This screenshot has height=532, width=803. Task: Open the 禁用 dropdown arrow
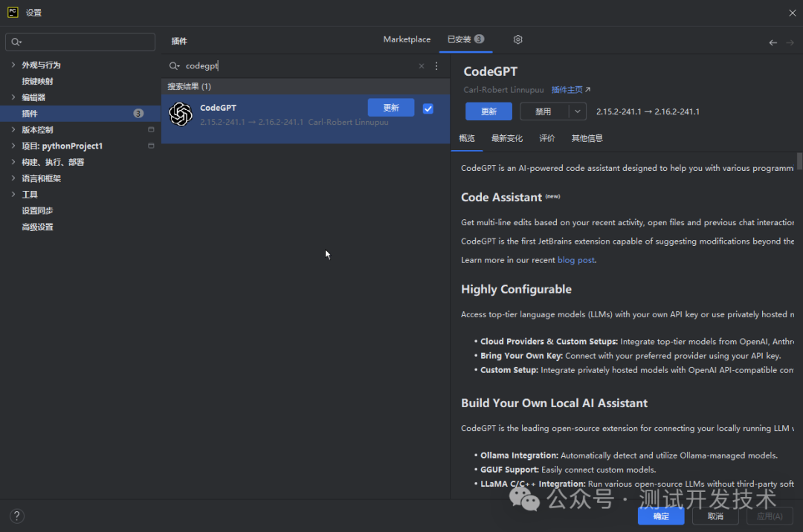578,111
